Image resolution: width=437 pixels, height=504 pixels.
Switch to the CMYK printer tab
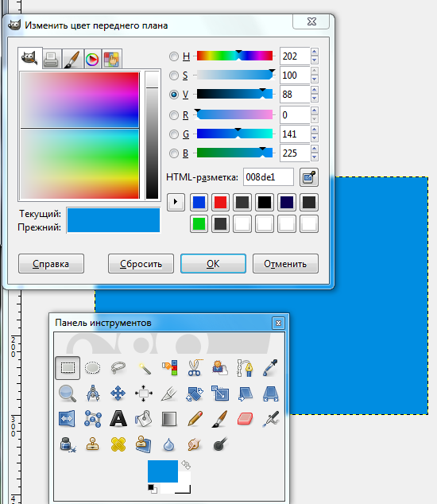click(x=52, y=59)
